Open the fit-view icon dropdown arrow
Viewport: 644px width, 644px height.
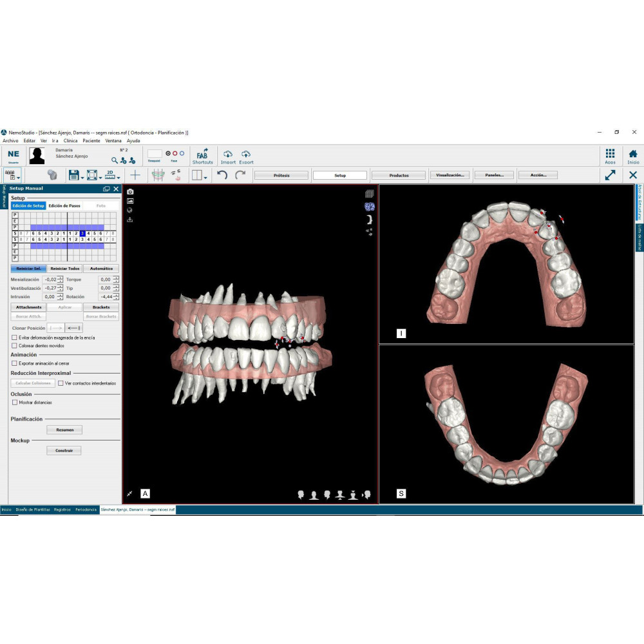(x=100, y=178)
